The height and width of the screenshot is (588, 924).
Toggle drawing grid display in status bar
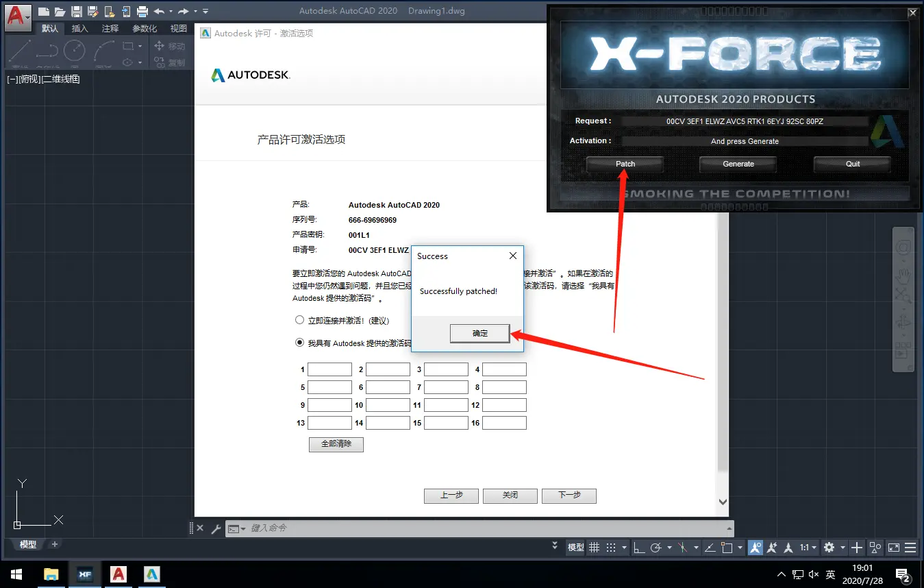tap(594, 548)
